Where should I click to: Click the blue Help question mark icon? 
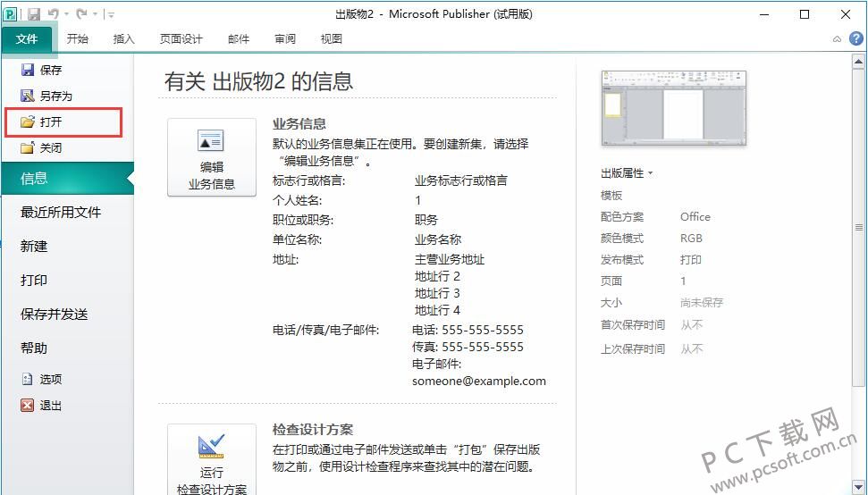tap(855, 38)
